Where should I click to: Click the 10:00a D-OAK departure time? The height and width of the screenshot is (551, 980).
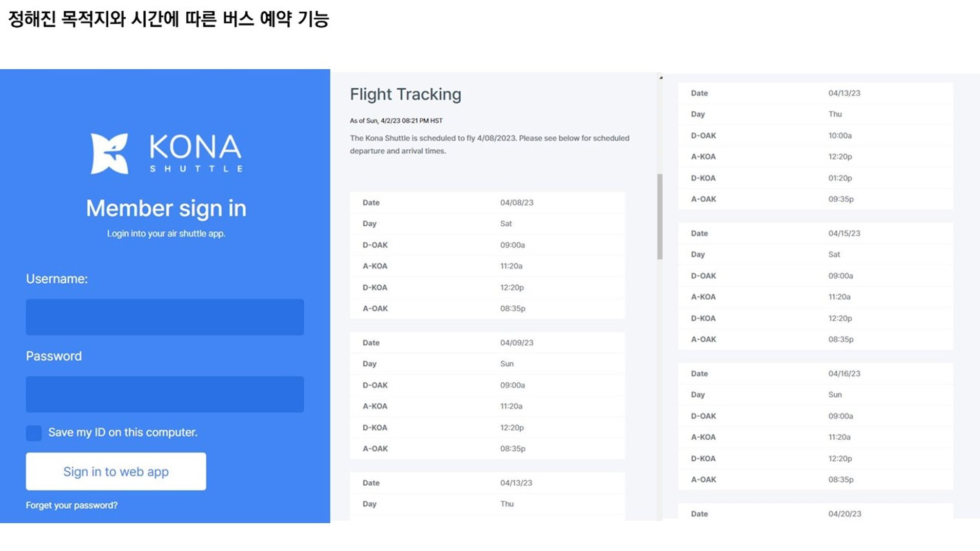pyautogui.click(x=840, y=135)
